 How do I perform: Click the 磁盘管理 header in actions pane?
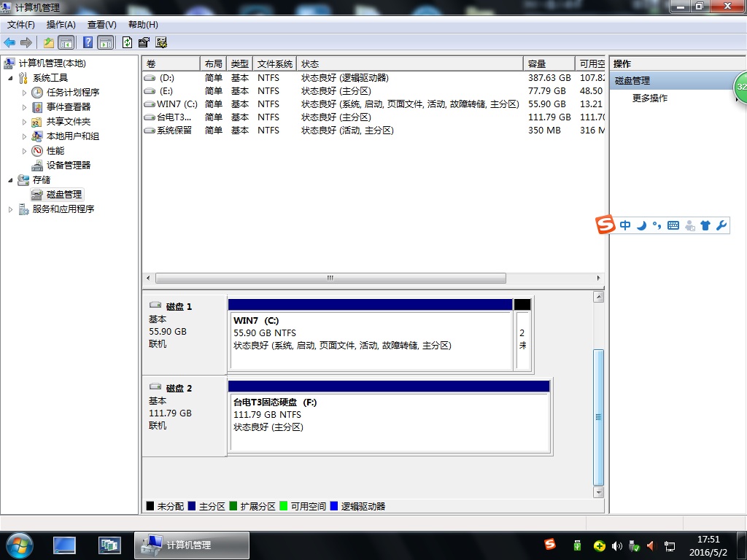pyautogui.click(x=672, y=80)
